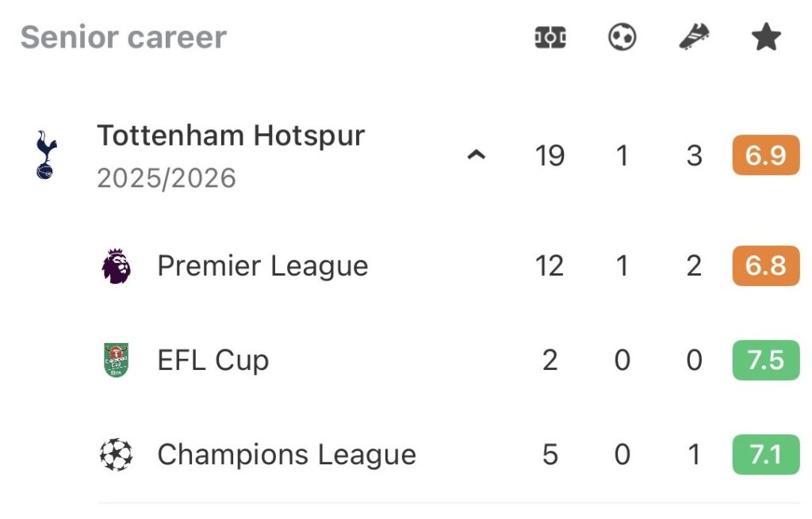This screenshot has height=519, width=812.
Task: Click the rating star icon
Action: coord(766,37)
